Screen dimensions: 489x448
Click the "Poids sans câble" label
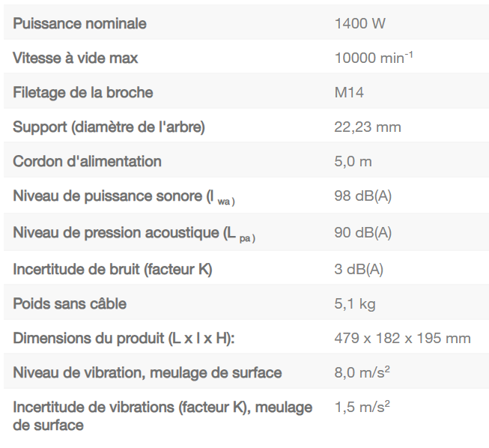coord(69,303)
